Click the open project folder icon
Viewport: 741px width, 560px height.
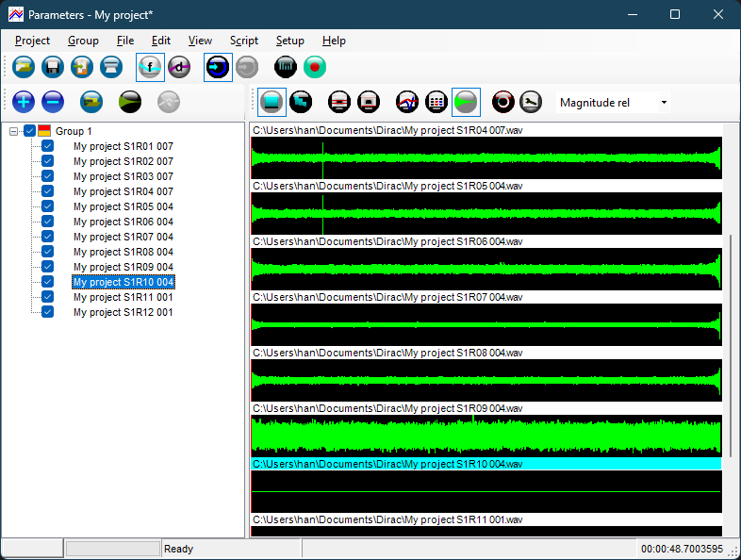(24, 67)
